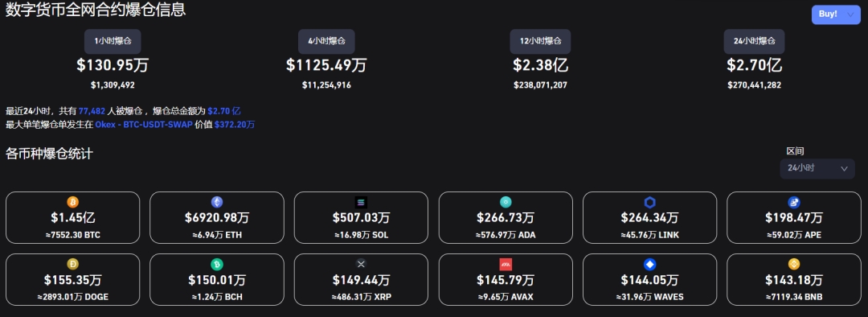Open the Okex - BTC-USDT-SWAP link
The image size is (868, 317).
(x=144, y=125)
